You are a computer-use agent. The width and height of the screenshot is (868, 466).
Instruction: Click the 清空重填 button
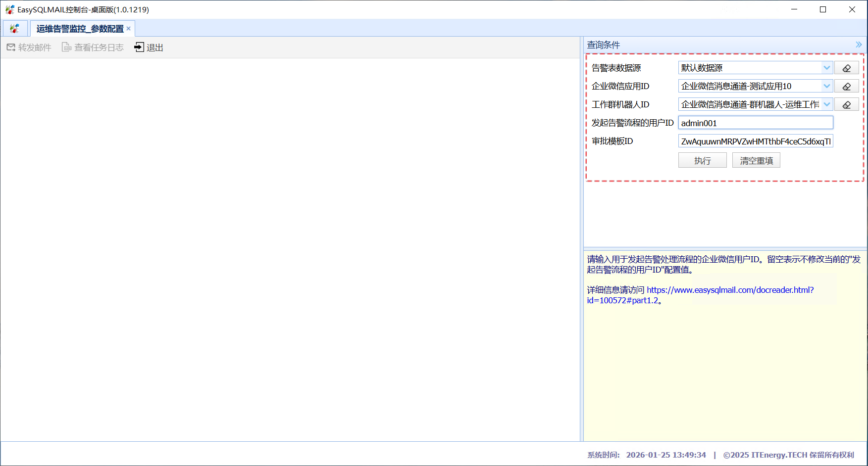pos(756,160)
